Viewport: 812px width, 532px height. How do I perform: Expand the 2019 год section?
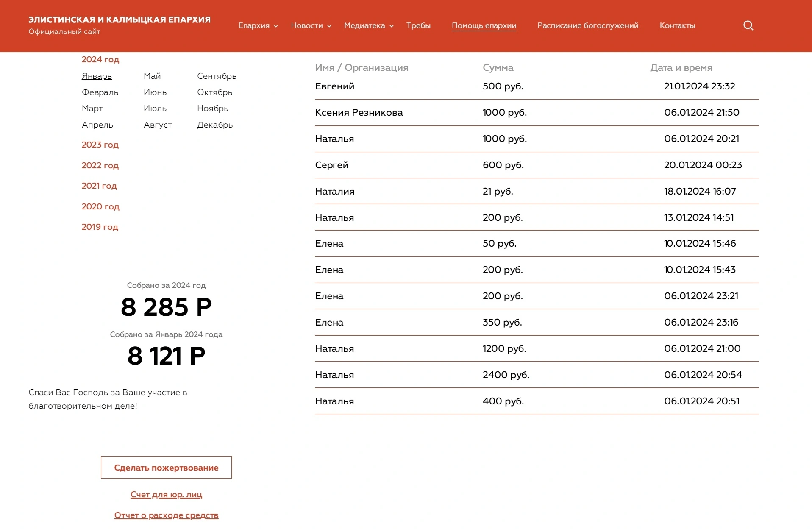[100, 227]
